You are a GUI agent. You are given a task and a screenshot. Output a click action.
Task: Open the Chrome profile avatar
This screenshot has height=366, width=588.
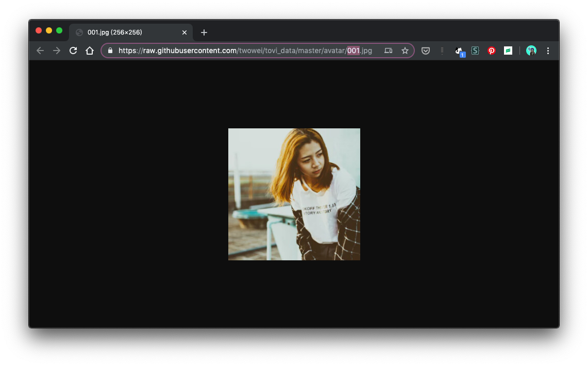531,51
